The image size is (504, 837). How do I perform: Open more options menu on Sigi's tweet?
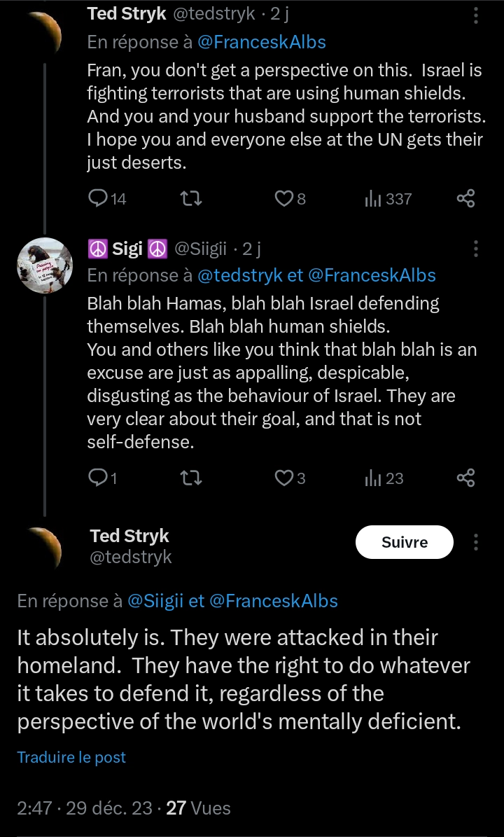point(476,249)
